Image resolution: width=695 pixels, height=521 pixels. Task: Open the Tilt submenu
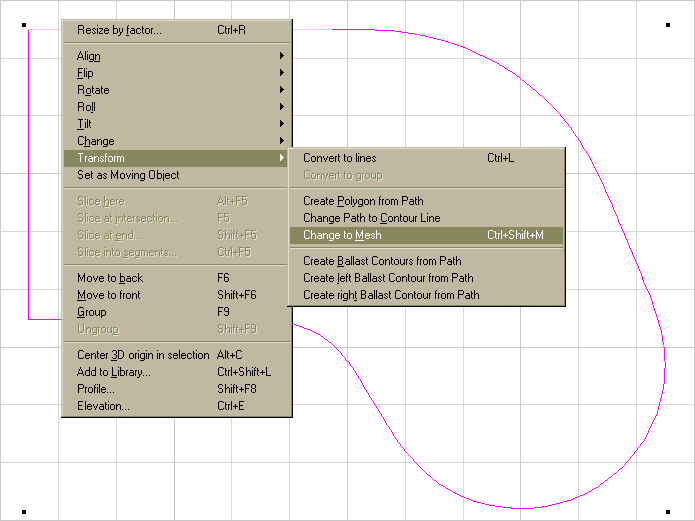point(176,124)
